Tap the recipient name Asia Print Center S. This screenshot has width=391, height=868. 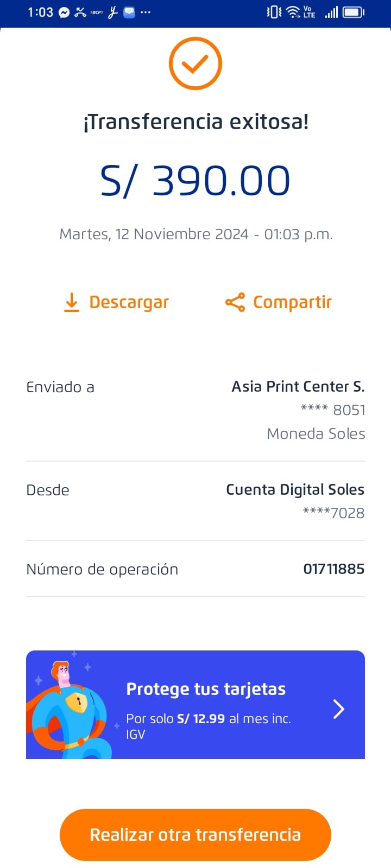298,386
